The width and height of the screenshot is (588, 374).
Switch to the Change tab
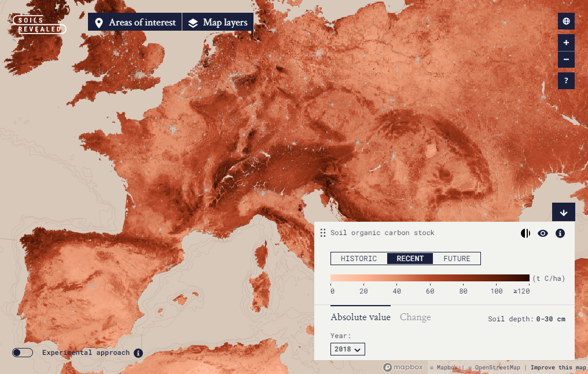[415, 317]
